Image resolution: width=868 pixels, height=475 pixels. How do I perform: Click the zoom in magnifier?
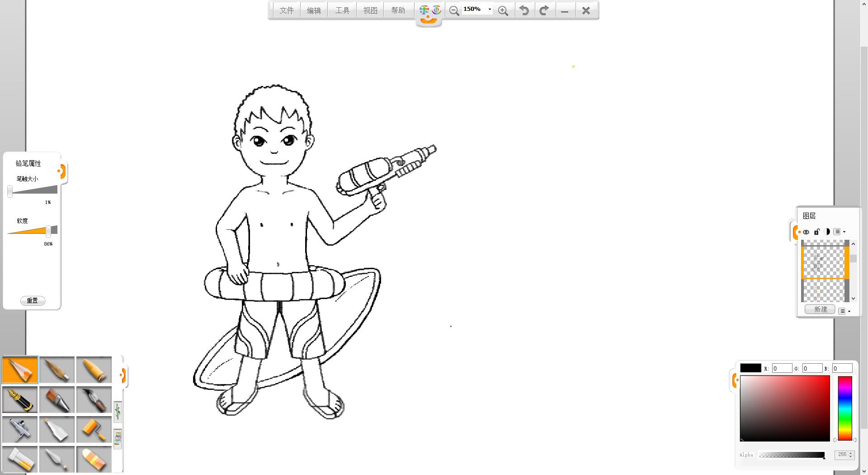pos(503,11)
